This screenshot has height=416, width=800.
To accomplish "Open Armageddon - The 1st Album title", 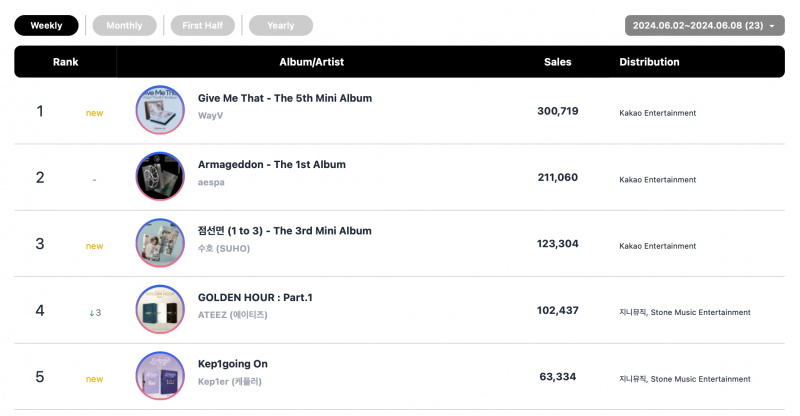I will click(x=272, y=164).
